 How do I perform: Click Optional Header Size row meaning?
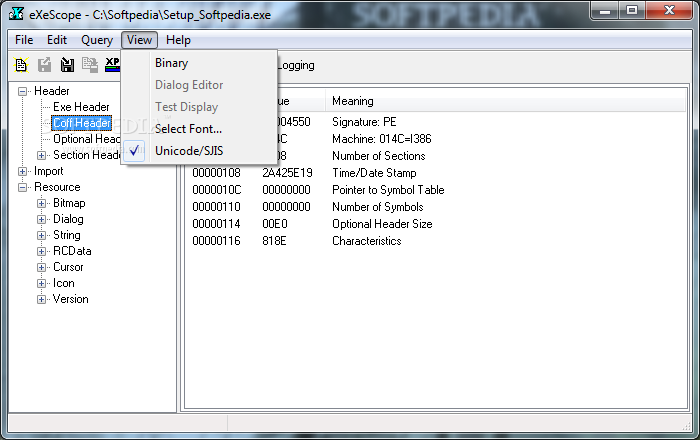click(x=382, y=224)
